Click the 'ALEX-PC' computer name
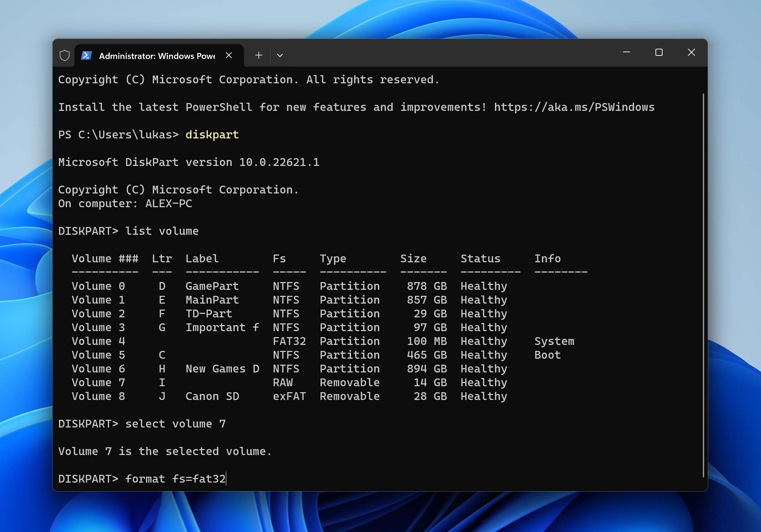The height and width of the screenshot is (532, 761). (169, 203)
